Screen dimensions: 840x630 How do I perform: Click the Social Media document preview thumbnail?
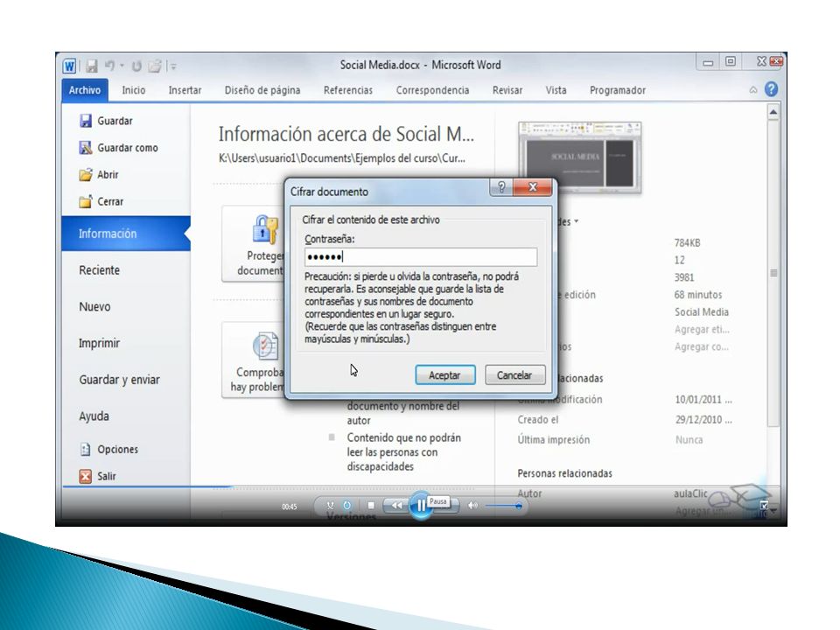point(579,157)
